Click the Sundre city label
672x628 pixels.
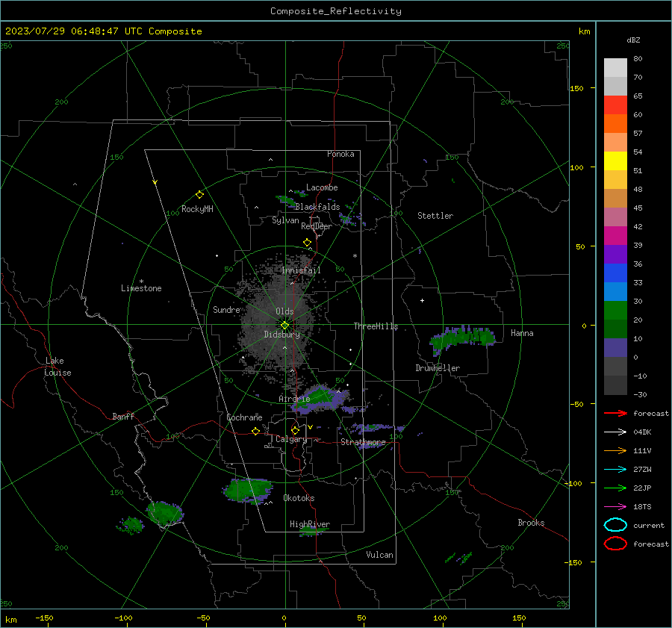[x=226, y=309]
